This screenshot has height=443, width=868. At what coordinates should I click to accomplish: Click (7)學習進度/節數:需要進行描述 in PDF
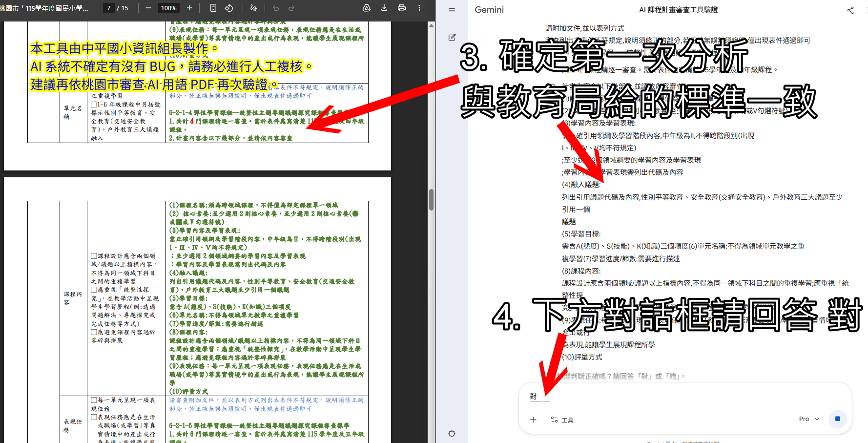216,324
